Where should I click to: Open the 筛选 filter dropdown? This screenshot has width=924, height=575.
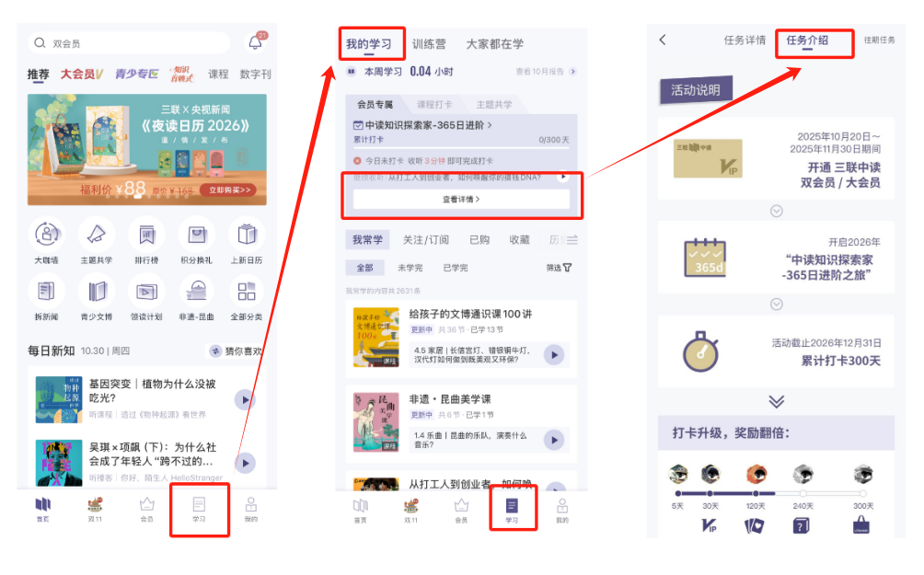click(x=559, y=268)
